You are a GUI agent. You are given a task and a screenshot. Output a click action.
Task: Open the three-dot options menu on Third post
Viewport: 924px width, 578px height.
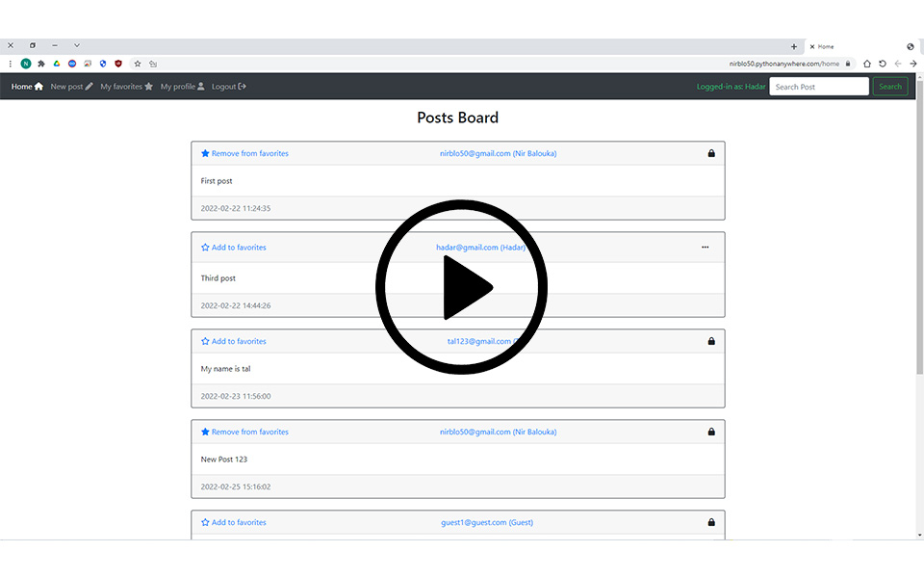[705, 248]
